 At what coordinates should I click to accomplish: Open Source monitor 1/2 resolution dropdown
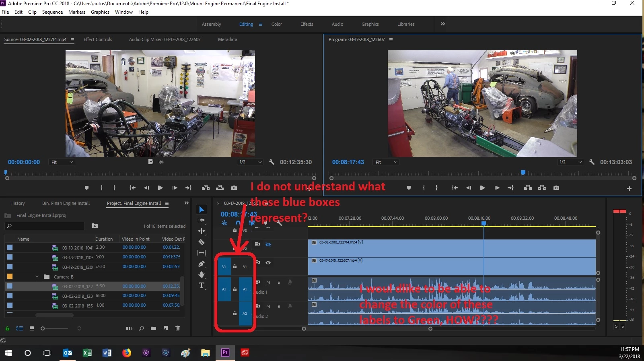pyautogui.click(x=250, y=162)
